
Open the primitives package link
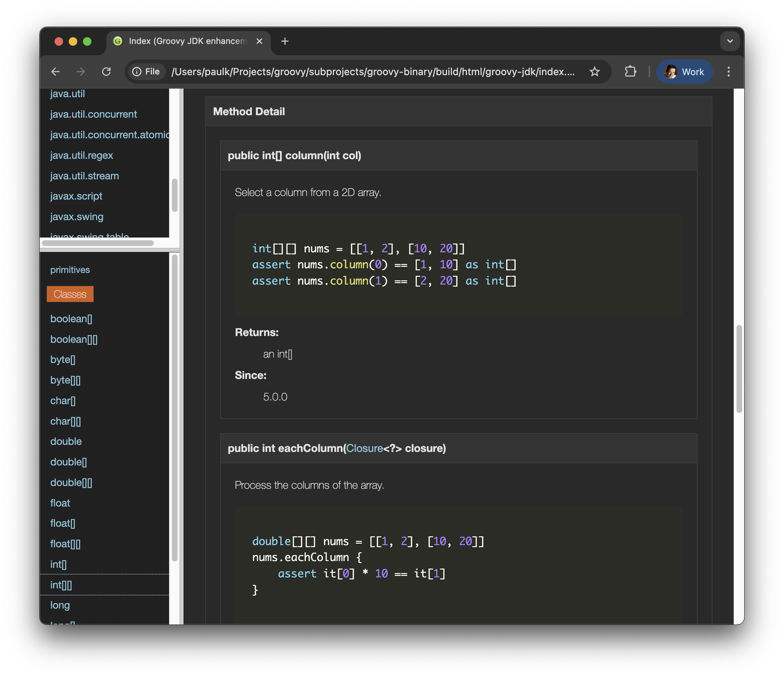(x=70, y=270)
